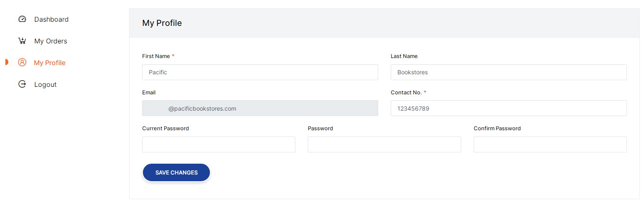Click the First Name field label

156,56
